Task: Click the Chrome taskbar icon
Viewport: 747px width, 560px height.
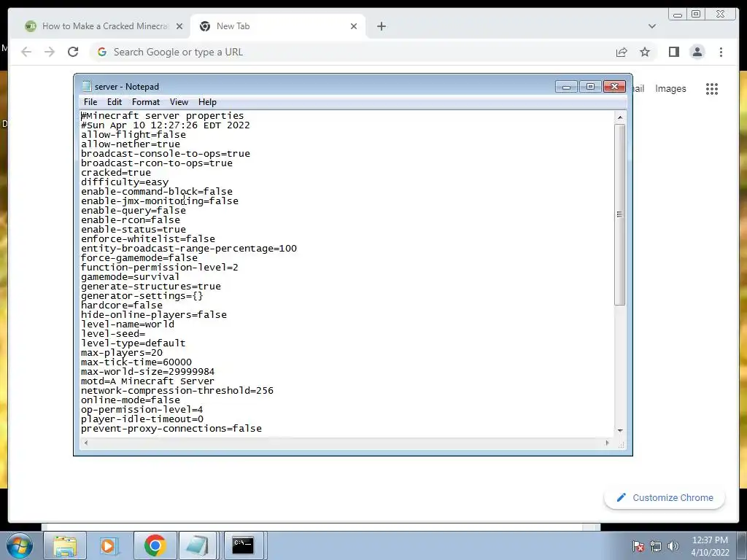Action: click(x=155, y=545)
